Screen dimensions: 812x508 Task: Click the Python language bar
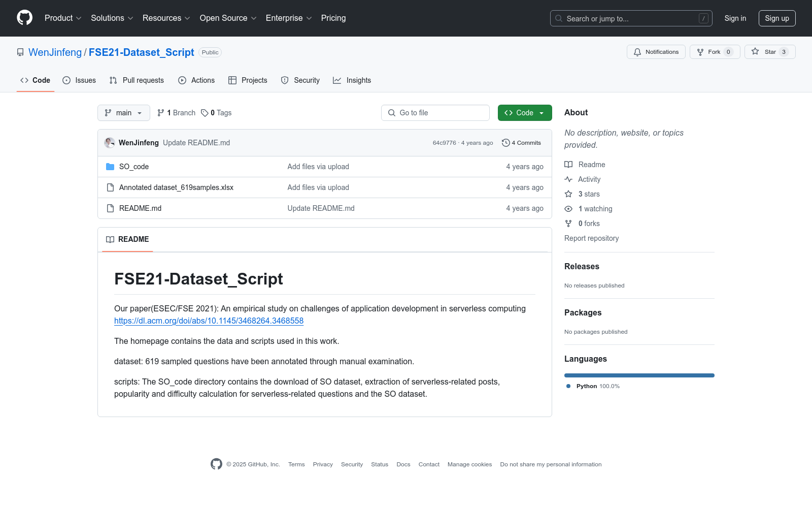pos(639,375)
